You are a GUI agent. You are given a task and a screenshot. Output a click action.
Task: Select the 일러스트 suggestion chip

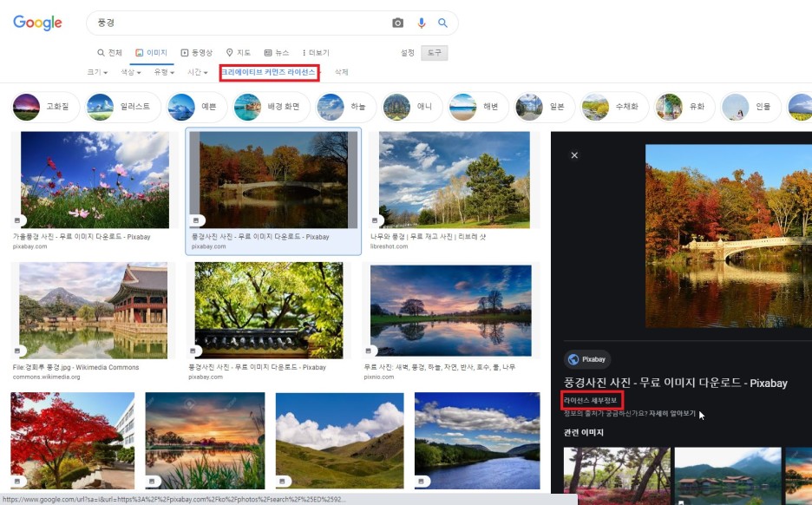123,107
